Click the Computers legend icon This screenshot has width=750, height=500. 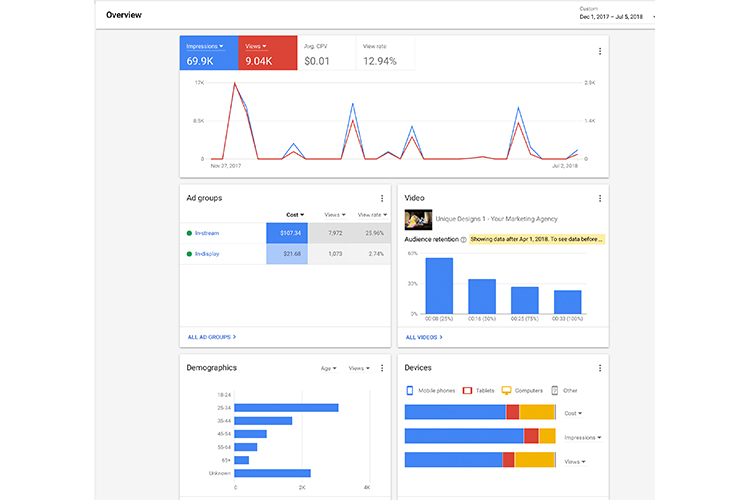click(x=506, y=390)
